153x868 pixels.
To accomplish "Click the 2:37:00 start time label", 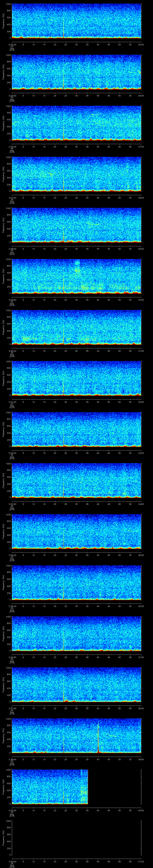I will pos(12,708).
